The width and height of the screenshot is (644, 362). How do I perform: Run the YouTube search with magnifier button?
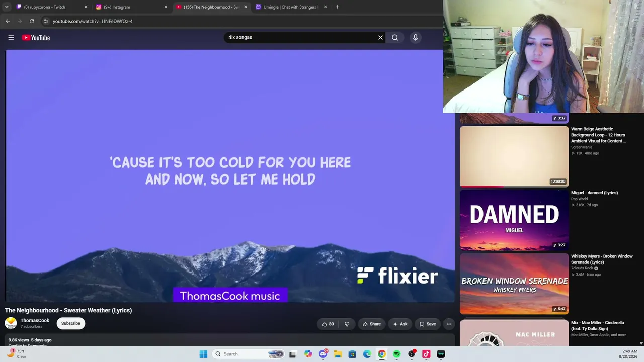click(395, 37)
